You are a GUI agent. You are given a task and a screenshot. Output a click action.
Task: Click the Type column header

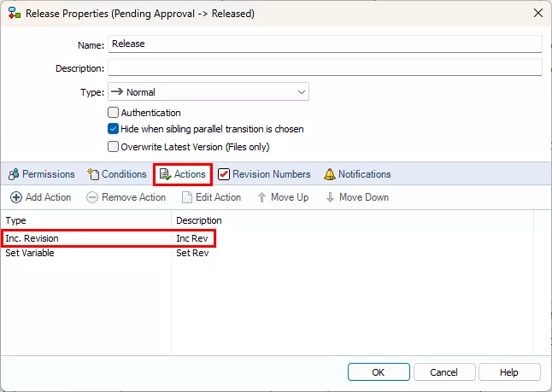point(86,220)
